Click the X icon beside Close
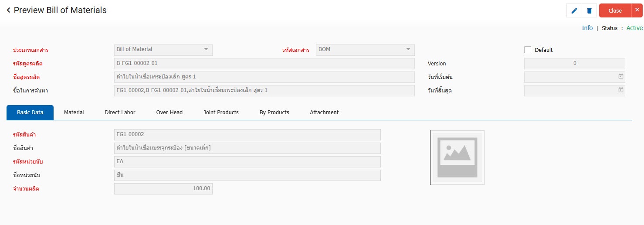The image size is (644, 225). click(x=637, y=10)
